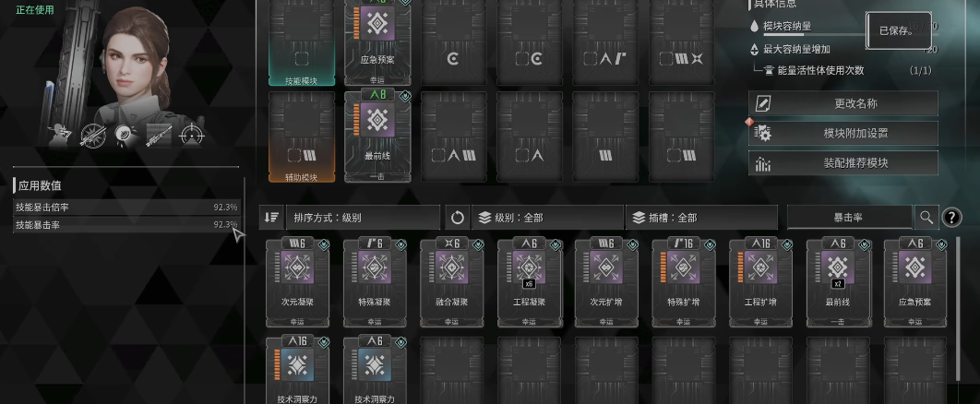Select the 融合凝聚 module card
Image resolution: width=980 pixels, height=404 pixels.
coord(452,282)
